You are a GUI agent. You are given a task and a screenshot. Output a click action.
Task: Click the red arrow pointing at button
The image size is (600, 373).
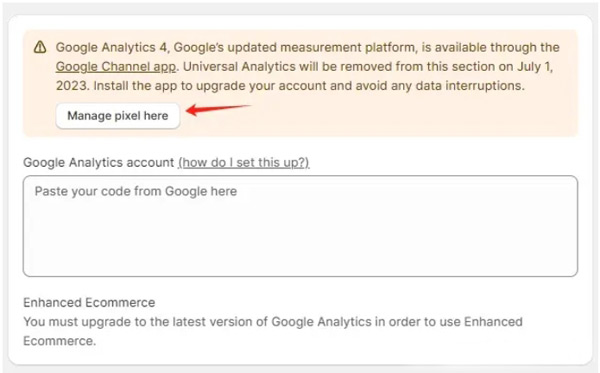tap(218, 110)
